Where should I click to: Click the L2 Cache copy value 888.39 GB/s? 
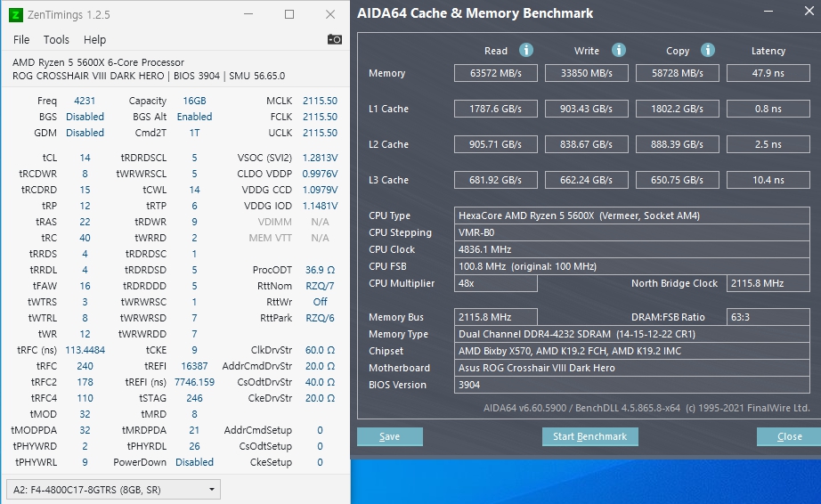coord(678,144)
